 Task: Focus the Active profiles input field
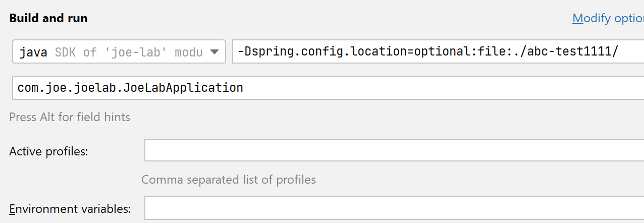point(394,151)
